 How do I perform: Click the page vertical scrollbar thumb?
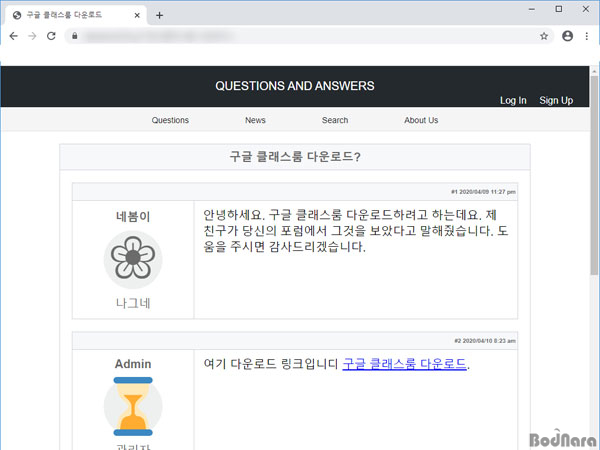[x=594, y=175]
